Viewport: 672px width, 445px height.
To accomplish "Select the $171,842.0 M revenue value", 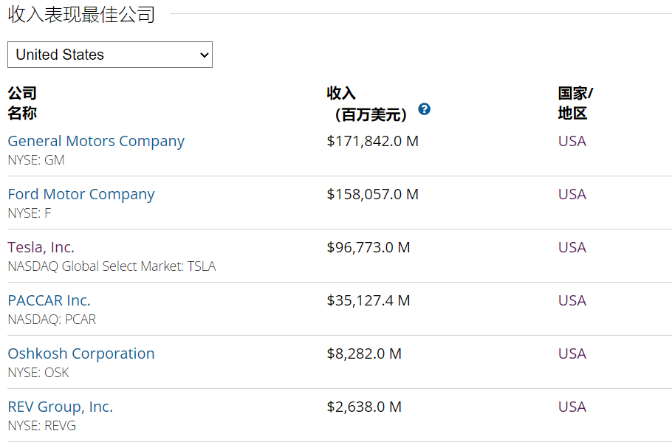I will [x=372, y=141].
